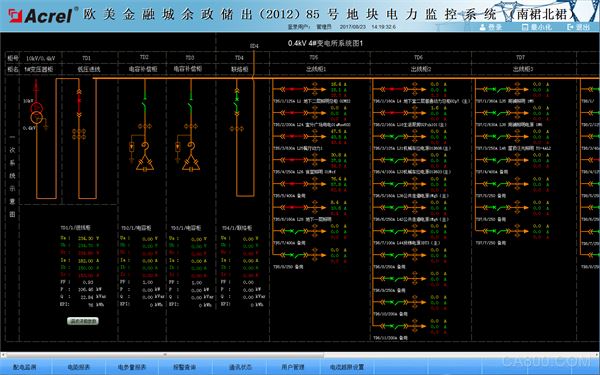
Task: Click the horizontal scrollbar thumb
Action: click(165, 355)
